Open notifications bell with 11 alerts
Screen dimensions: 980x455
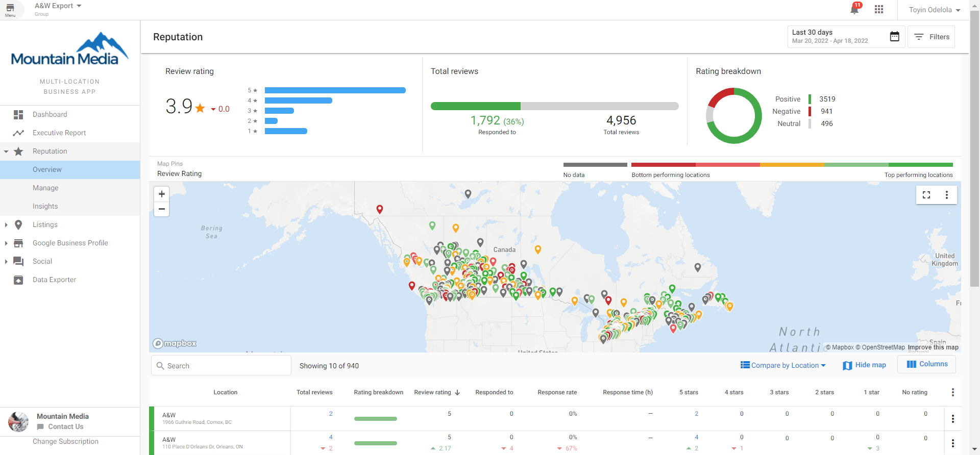[x=855, y=9]
